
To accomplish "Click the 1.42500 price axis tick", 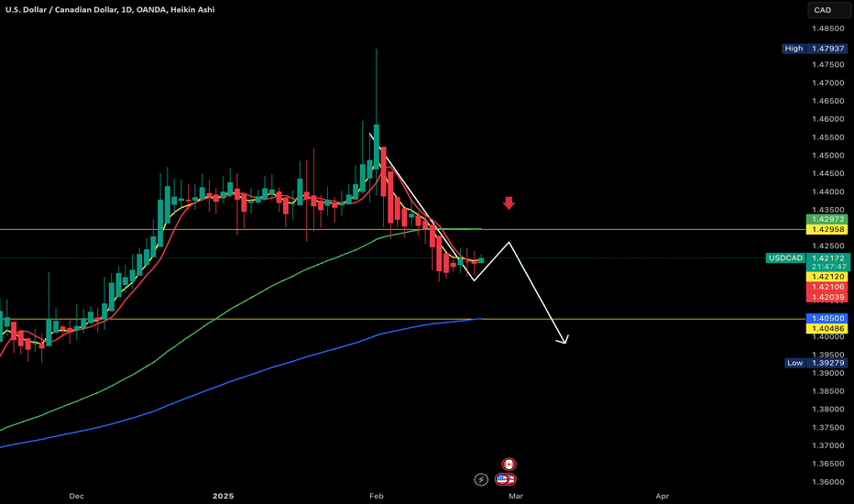I will pyautogui.click(x=827, y=246).
